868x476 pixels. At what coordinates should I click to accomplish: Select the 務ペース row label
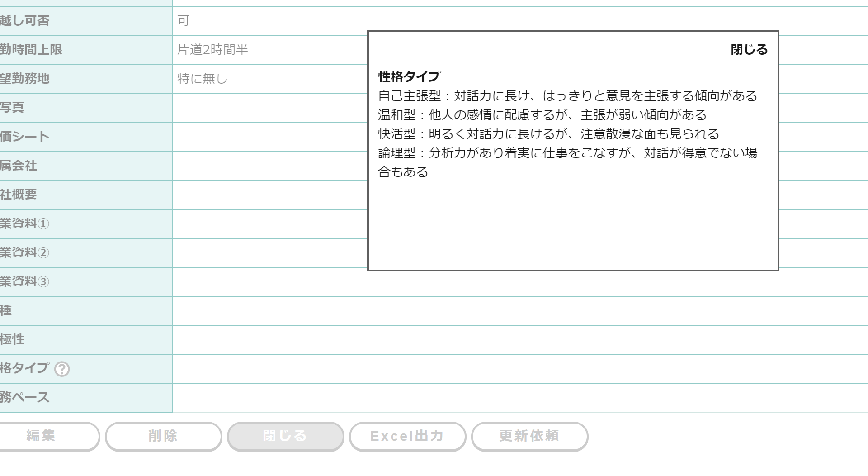click(x=24, y=397)
